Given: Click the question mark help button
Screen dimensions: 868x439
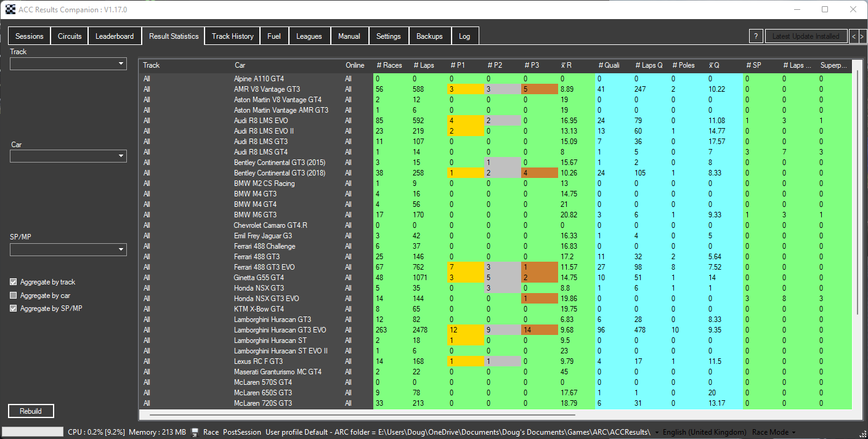Looking at the screenshot, I should [x=756, y=36].
